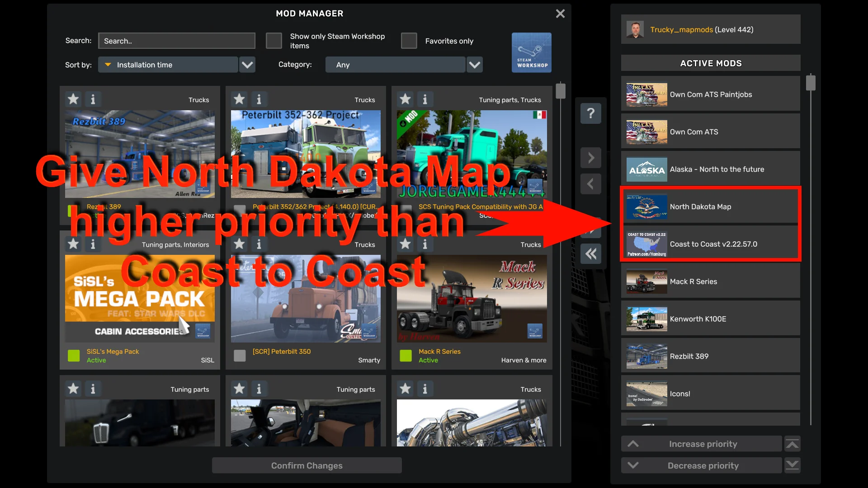Click the Category dropdown arrow

click(x=474, y=65)
